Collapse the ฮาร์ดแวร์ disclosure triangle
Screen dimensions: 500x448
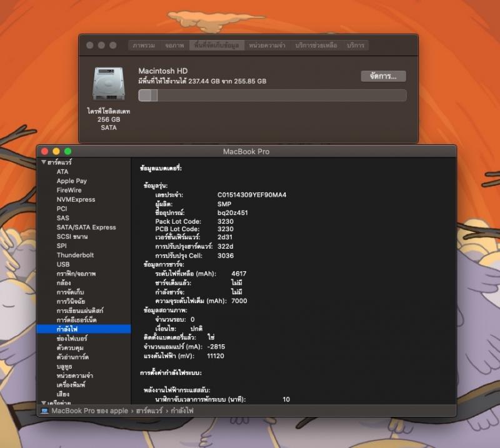43,162
